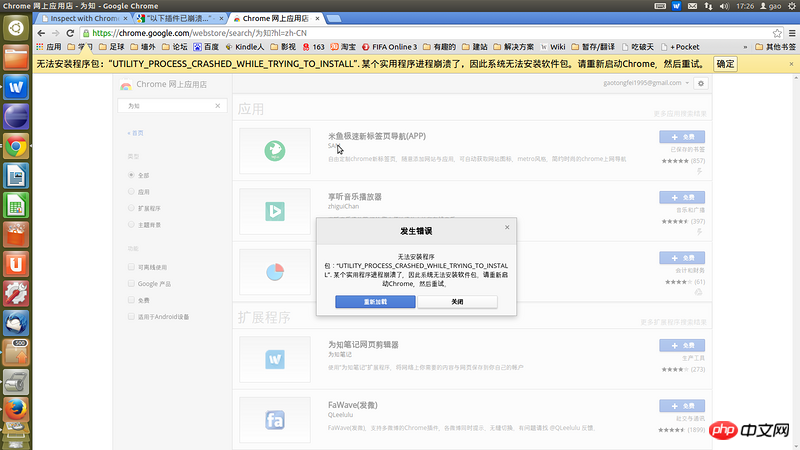This screenshot has height=450, width=800.
Task: Launch Eclipse from the dock
Action: click(16, 116)
